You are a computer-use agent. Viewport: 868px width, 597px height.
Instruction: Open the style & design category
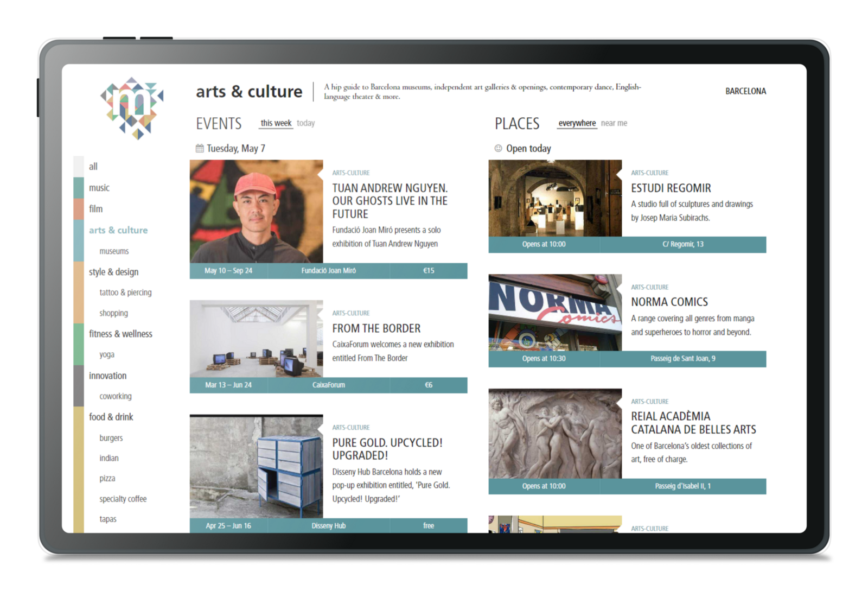click(114, 272)
